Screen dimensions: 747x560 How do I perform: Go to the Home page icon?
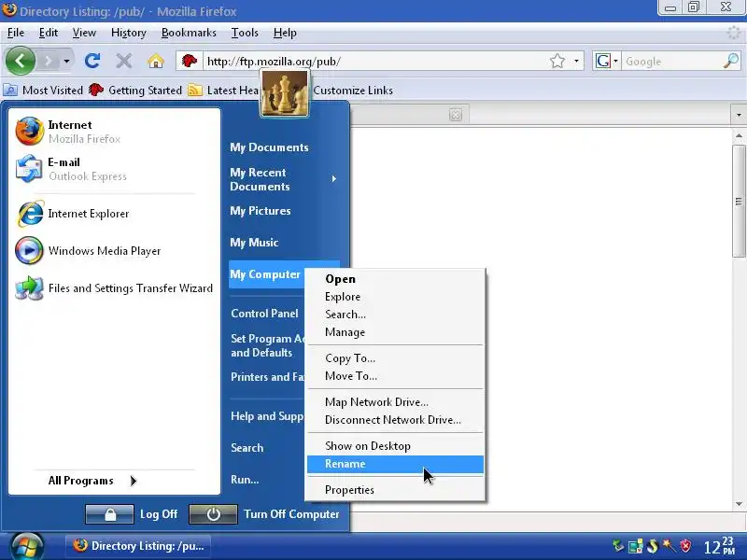156,61
